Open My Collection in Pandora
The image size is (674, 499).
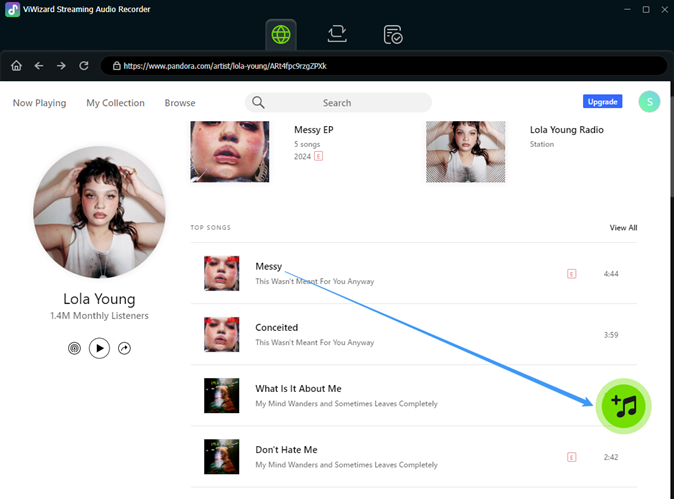pos(115,103)
